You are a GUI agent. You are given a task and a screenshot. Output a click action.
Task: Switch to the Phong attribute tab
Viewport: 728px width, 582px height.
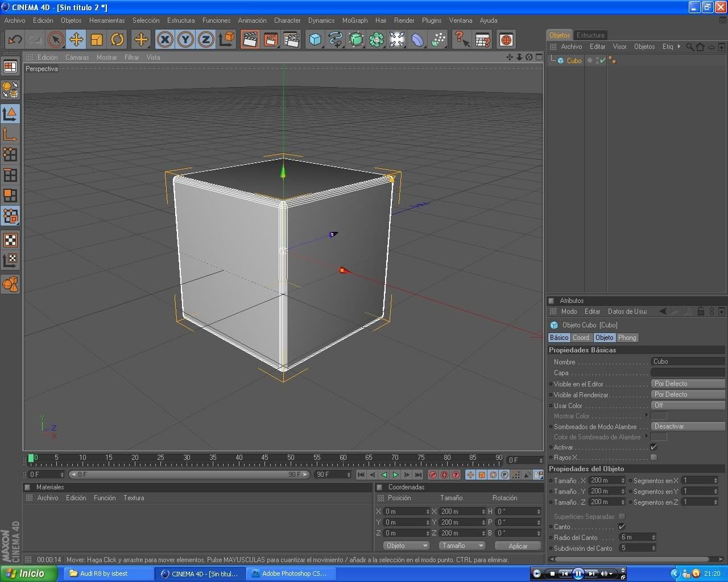[627, 338]
